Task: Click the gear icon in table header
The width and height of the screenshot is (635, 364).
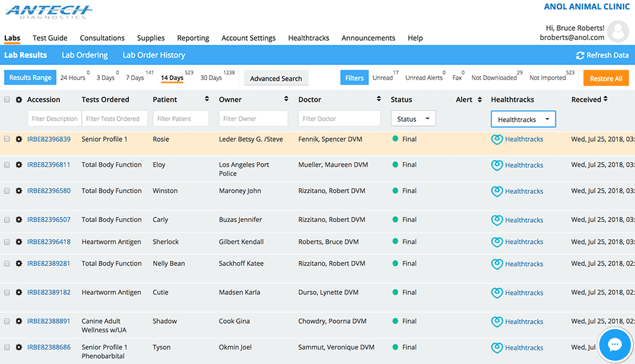Action: [x=19, y=100]
